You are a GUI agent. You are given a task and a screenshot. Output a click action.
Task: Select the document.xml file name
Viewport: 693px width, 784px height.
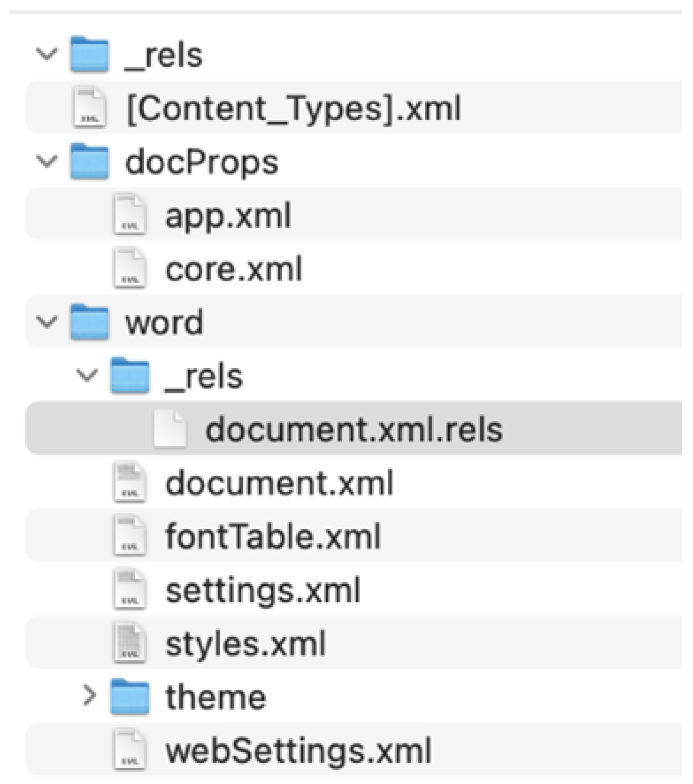279,483
